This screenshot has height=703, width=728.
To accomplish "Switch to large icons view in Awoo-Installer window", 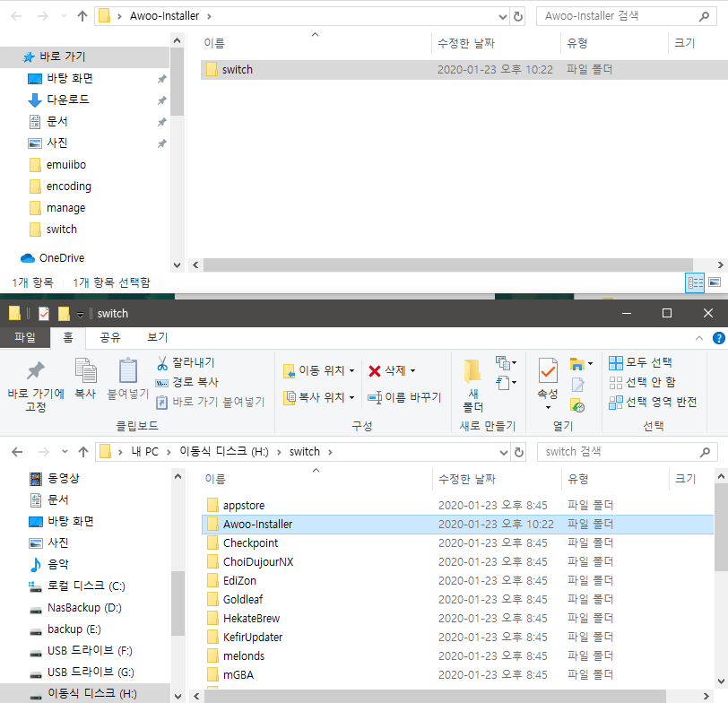I will (x=715, y=282).
